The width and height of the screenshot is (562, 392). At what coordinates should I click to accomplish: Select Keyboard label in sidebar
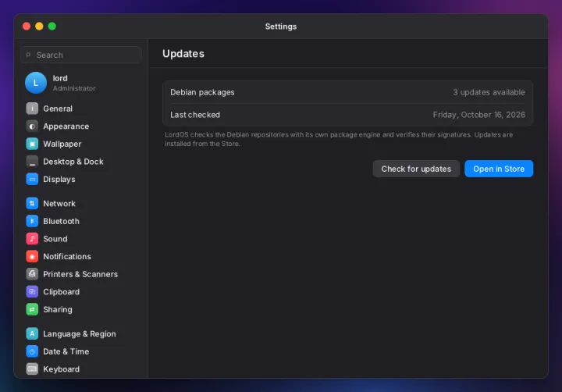[x=62, y=369]
